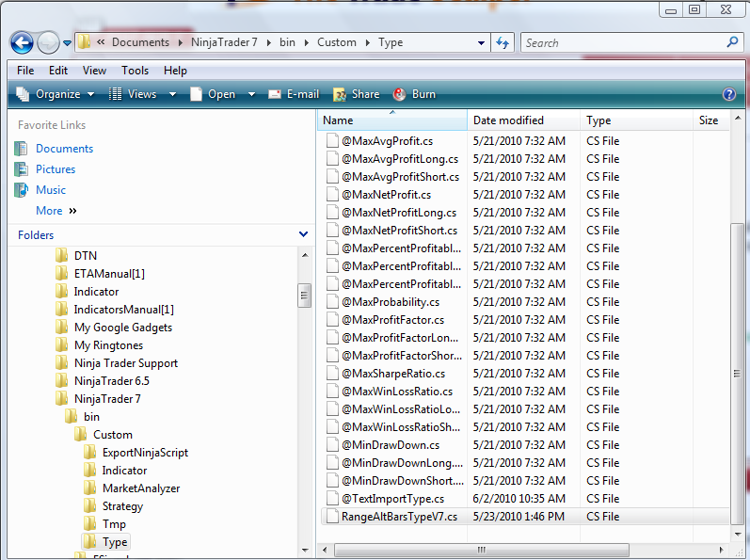
Task: Open the Help menu
Action: point(175,71)
